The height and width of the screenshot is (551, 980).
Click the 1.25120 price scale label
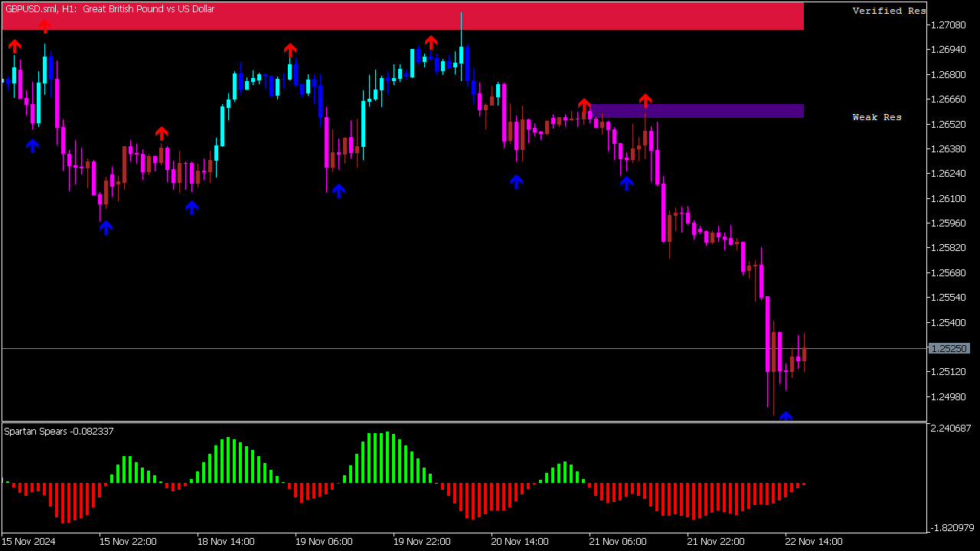(x=948, y=372)
